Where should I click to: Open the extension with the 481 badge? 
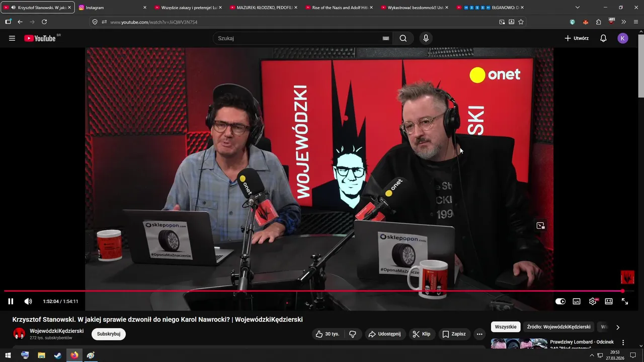[x=611, y=21]
